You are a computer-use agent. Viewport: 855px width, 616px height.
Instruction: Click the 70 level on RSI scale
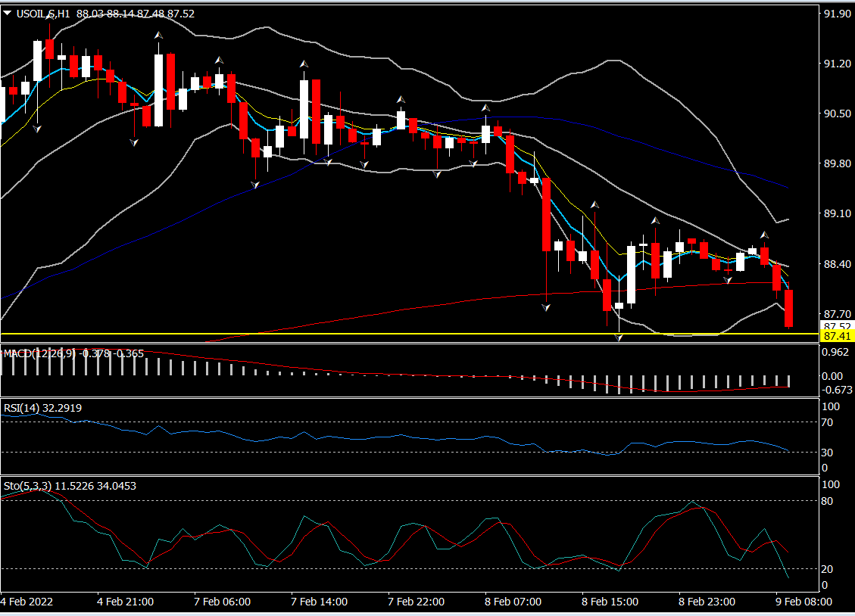(832, 422)
